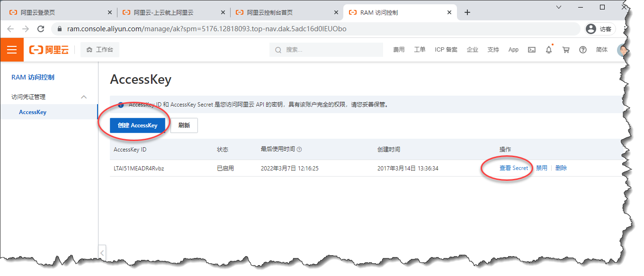
Task: Reload the page
Action: 41,29
